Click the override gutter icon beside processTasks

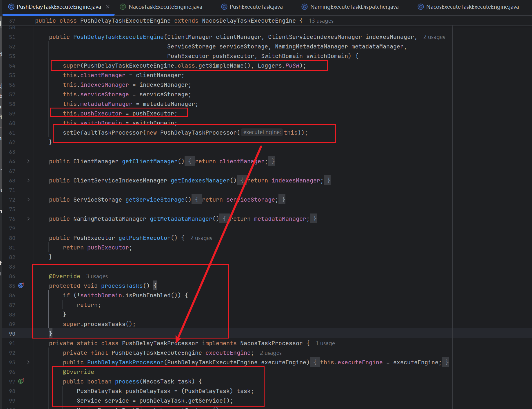coord(21,285)
